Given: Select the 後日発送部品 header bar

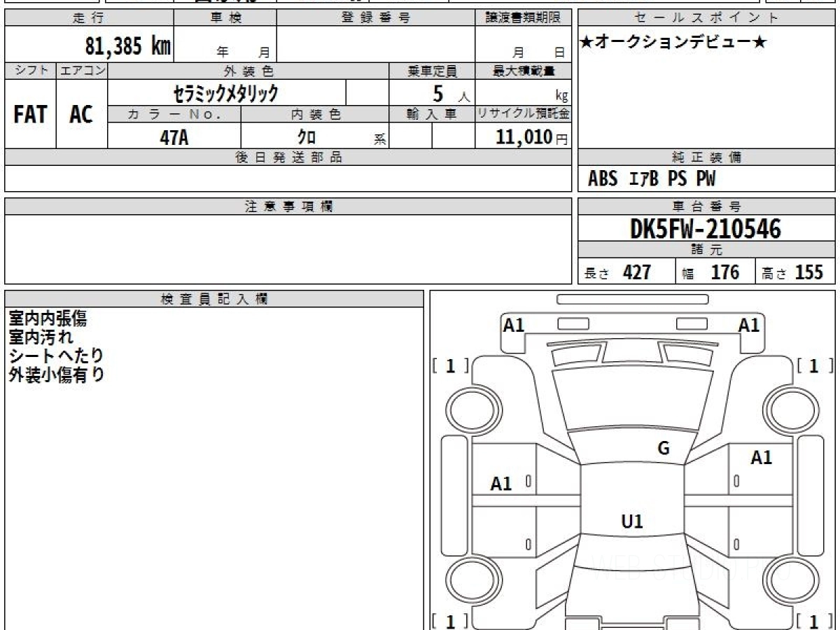Looking at the screenshot, I should click(288, 157).
